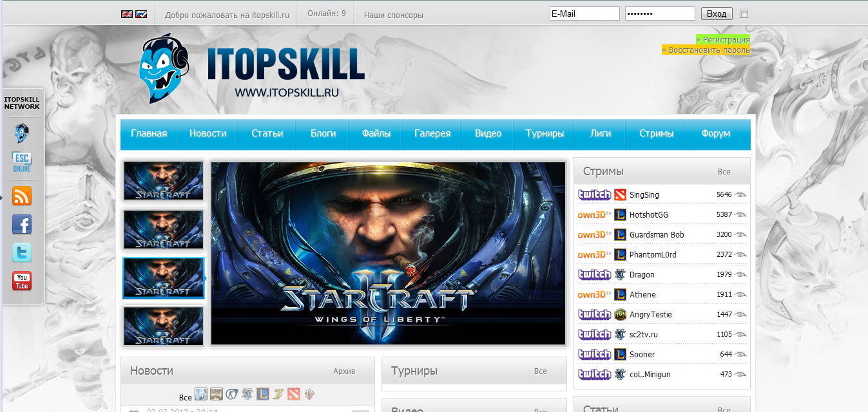The image size is (868, 412).
Task: Tick the remember-me checkbox beside Вход
Action: click(744, 14)
